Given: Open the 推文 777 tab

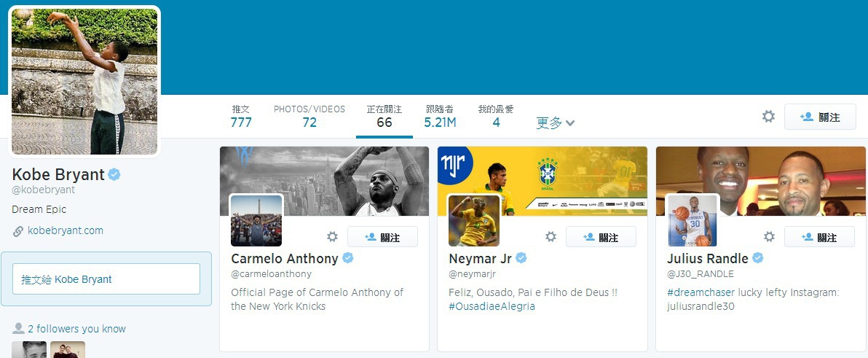Looking at the screenshot, I should [241, 117].
